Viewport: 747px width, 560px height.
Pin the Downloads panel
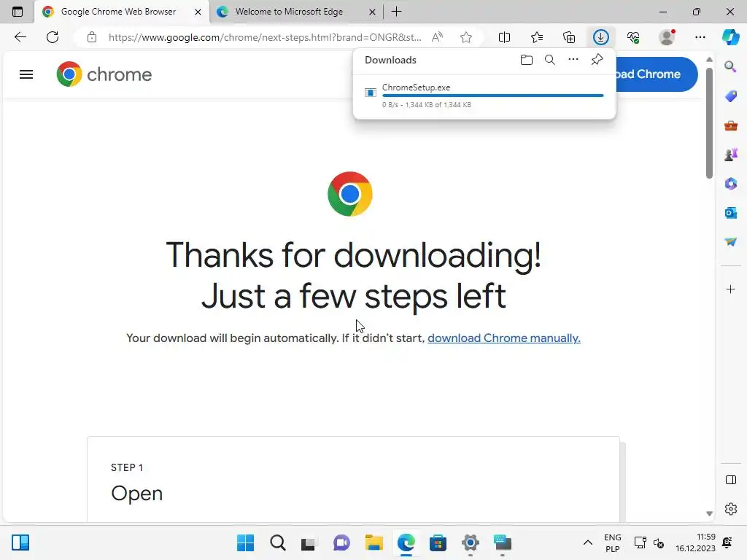pyautogui.click(x=597, y=60)
